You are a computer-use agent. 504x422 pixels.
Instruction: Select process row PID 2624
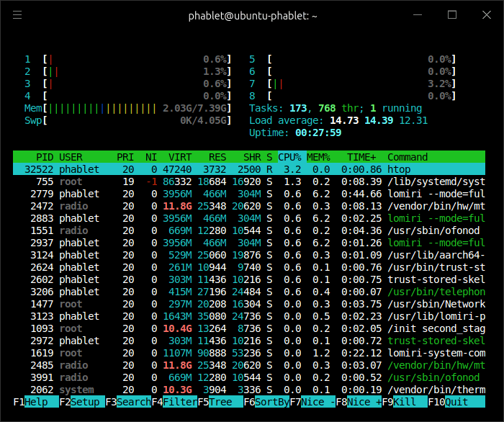(249, 266)
